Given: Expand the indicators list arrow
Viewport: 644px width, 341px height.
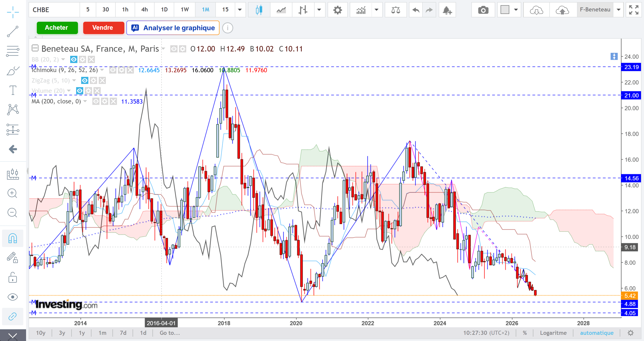Looking at the screenshot, I should (x=377, y=10).
